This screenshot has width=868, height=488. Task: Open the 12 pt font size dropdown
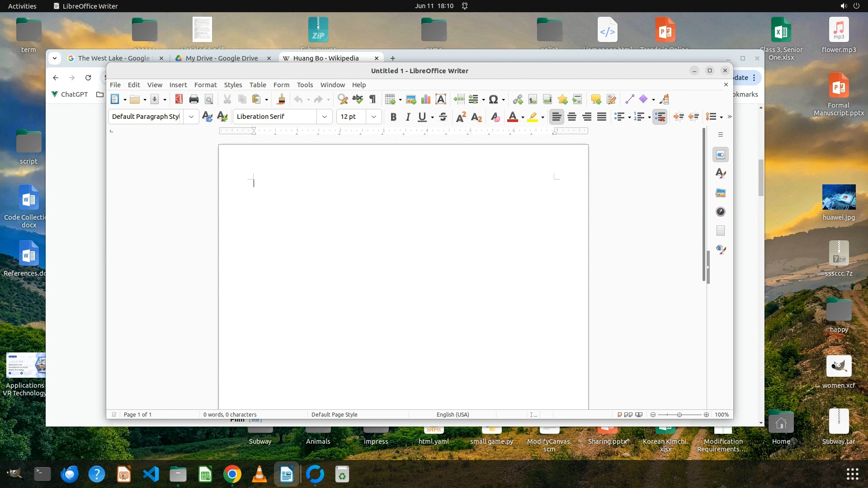[x=373, y=117]
